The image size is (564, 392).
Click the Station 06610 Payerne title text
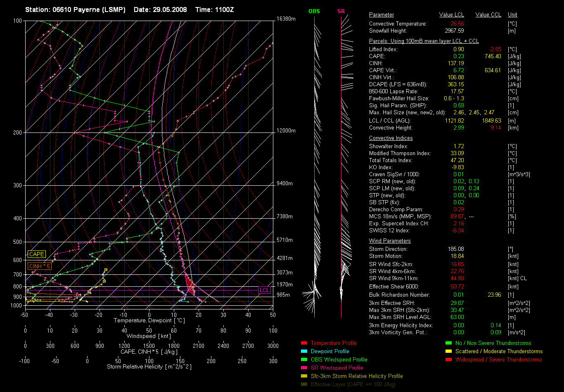click(x=75, y=9)
